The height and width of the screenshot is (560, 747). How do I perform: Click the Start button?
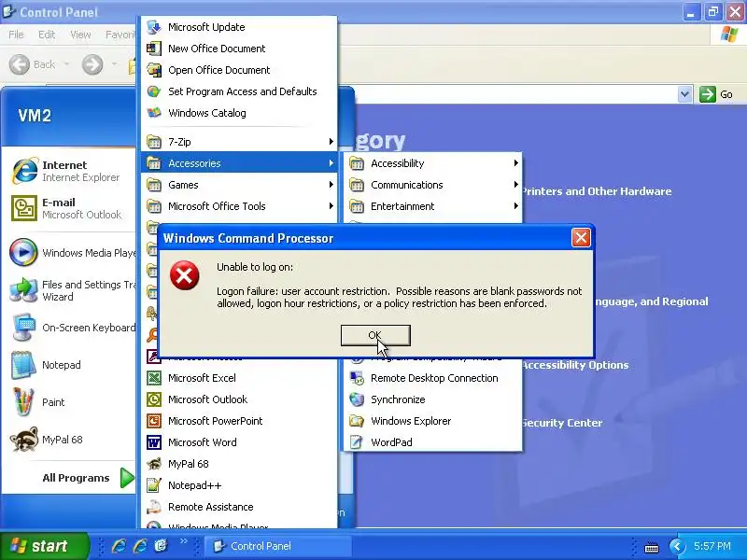pos(44,546)
